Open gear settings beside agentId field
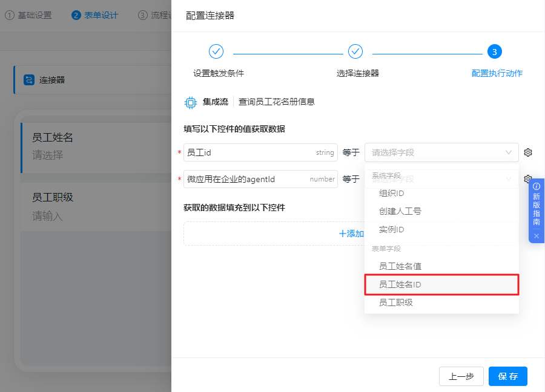 pyautogui.click(x=527, y=179)
